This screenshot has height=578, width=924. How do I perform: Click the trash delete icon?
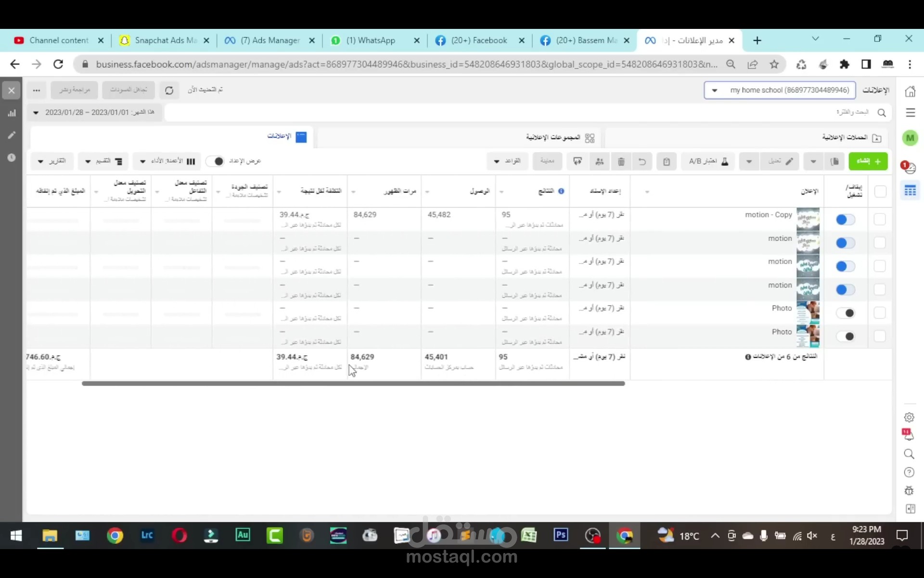click(x=621, y=161)
